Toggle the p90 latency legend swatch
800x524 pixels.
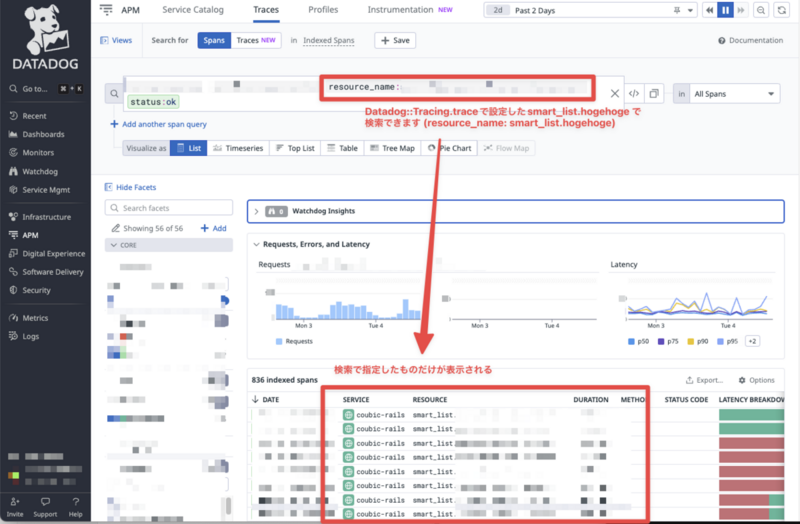click(x=690, y=341)
